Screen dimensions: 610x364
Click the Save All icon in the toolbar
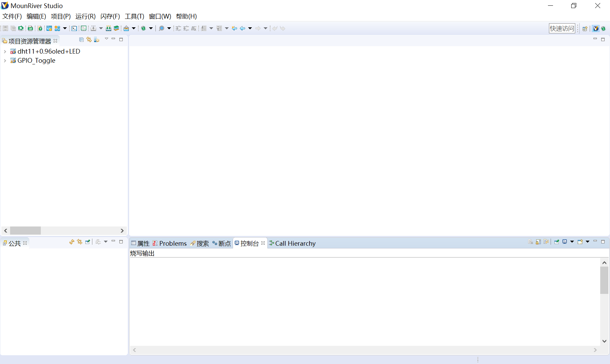(x=13, y=28)
